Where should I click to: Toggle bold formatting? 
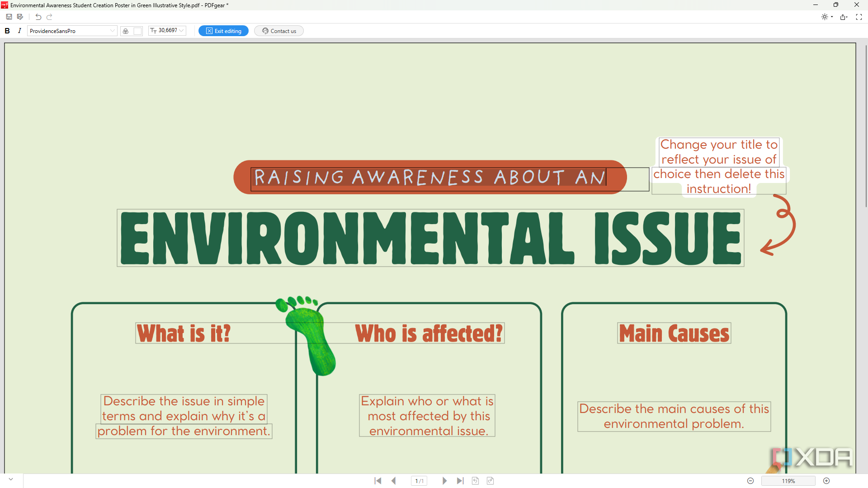tap(7, 31)
